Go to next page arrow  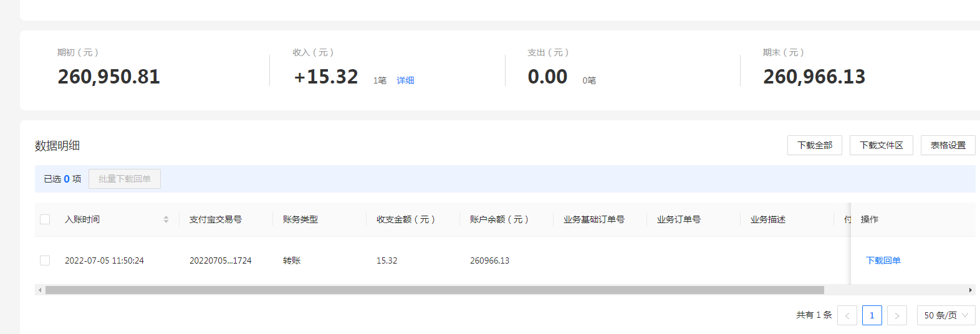click(897, 315)
